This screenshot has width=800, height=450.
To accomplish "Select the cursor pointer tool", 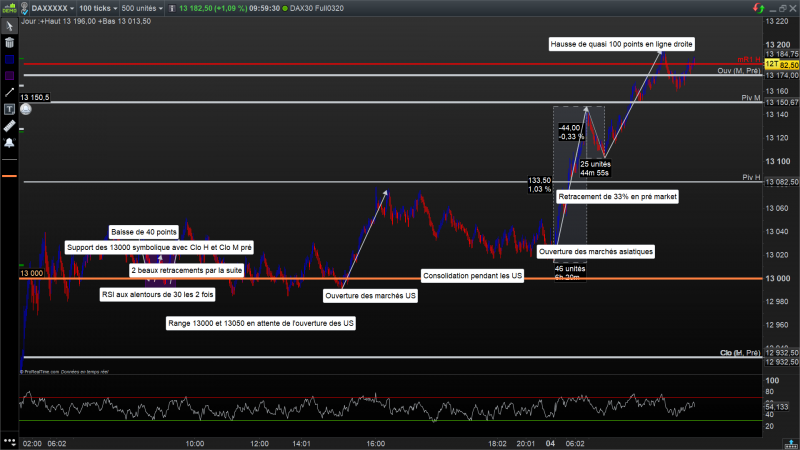I will [x=9, y=26].
